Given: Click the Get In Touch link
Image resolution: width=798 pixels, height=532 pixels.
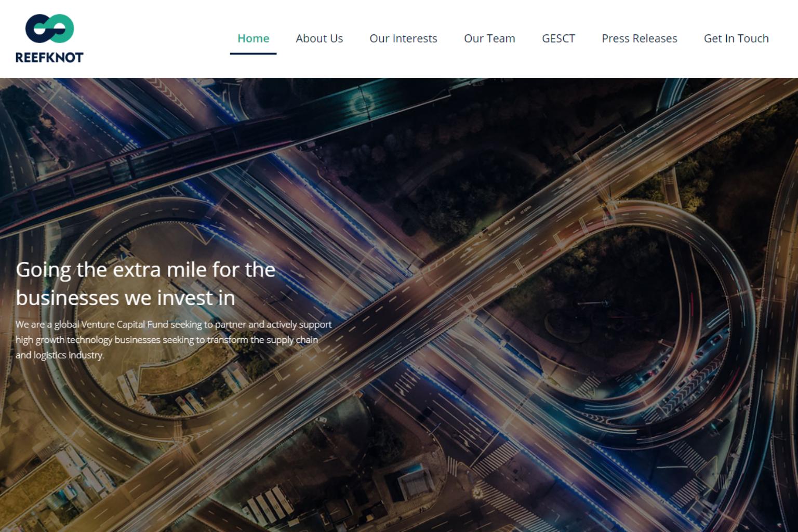Looking at the screenshot, I should coord(736,38).
